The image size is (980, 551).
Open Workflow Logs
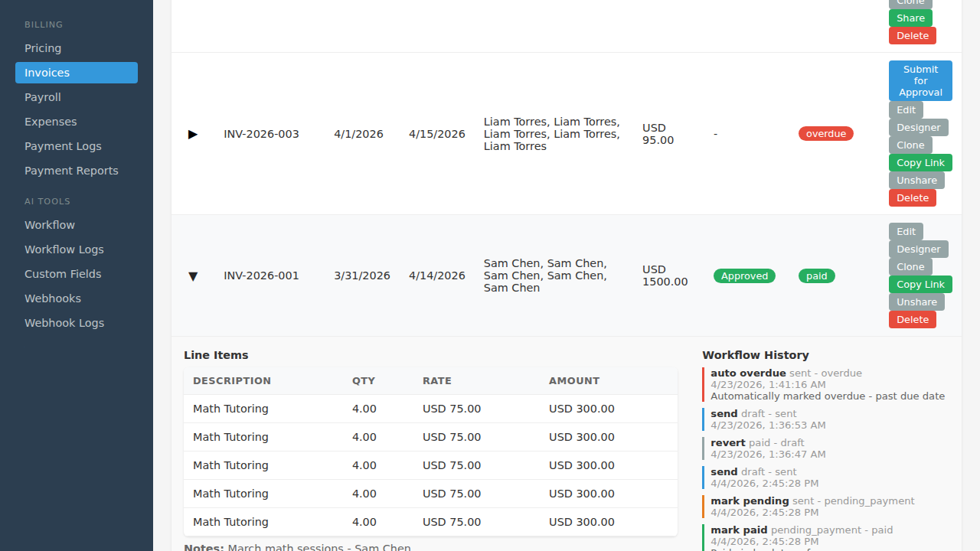(77, 249)
